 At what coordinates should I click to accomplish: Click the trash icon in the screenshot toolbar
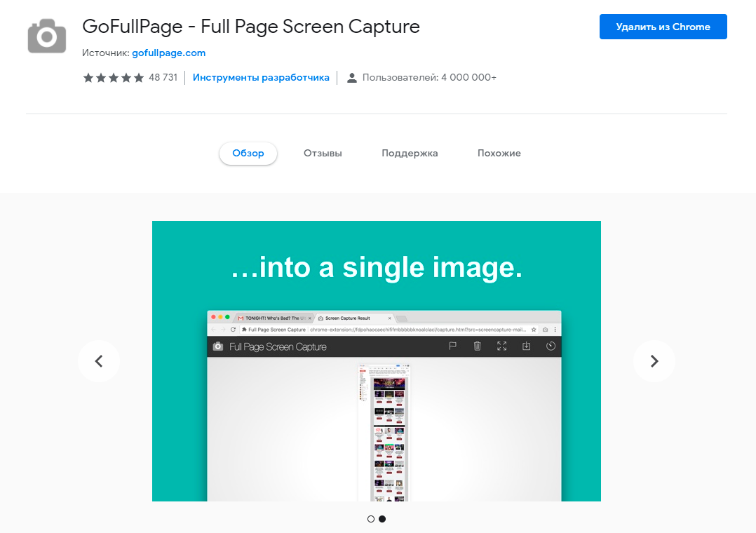pos(477,346)
